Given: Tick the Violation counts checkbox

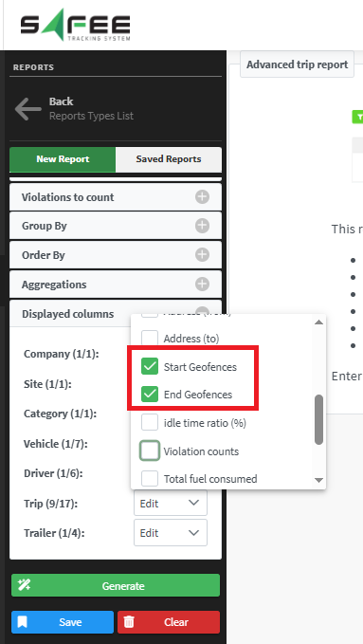Looking at the screenshot, I should pos(150,451).
